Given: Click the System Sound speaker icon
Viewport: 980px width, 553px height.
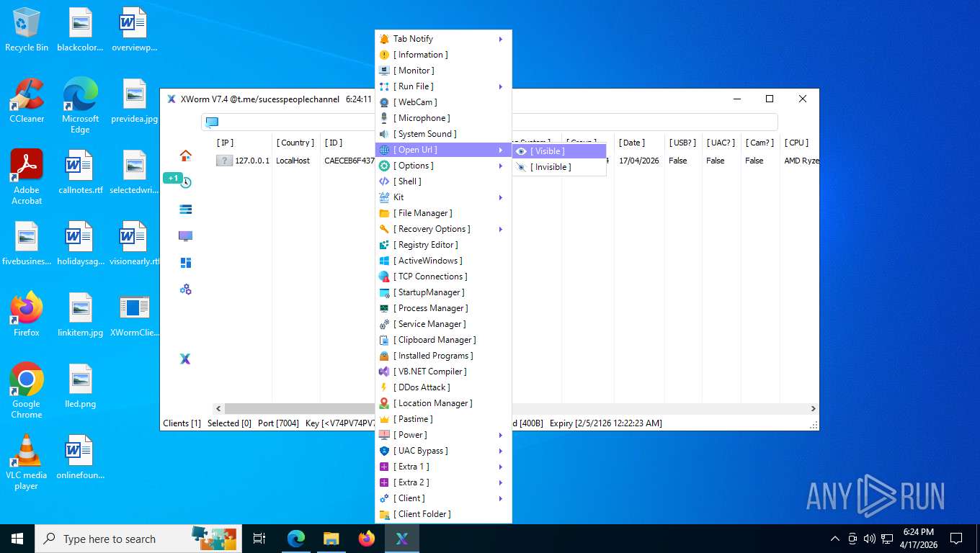Looking at the screenshot, I should coord(384,134).
